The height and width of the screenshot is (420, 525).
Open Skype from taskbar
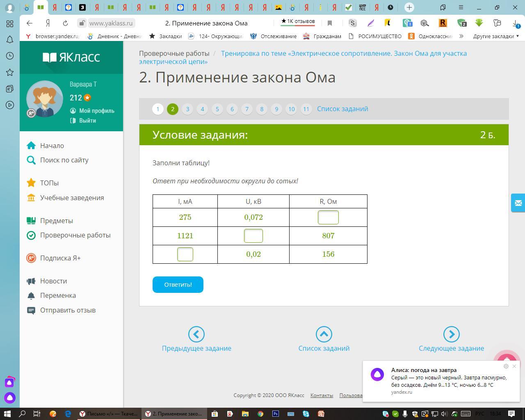(306, 414)
